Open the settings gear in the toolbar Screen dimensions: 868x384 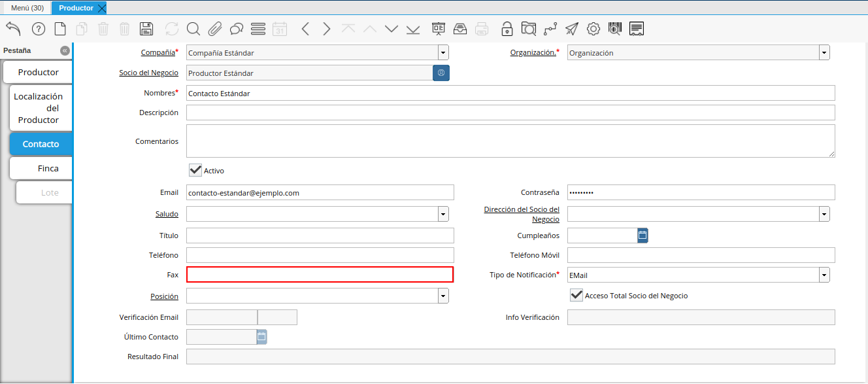(x=593, y=29)
